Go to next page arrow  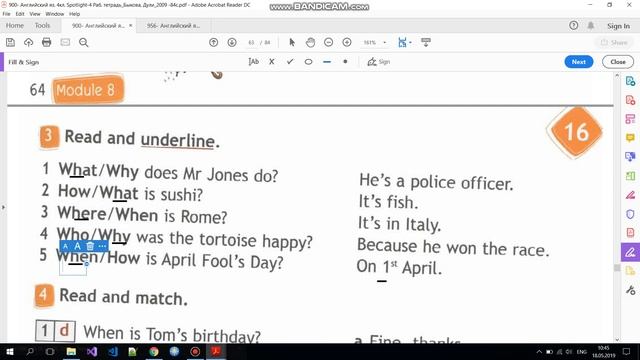point(232,42)
